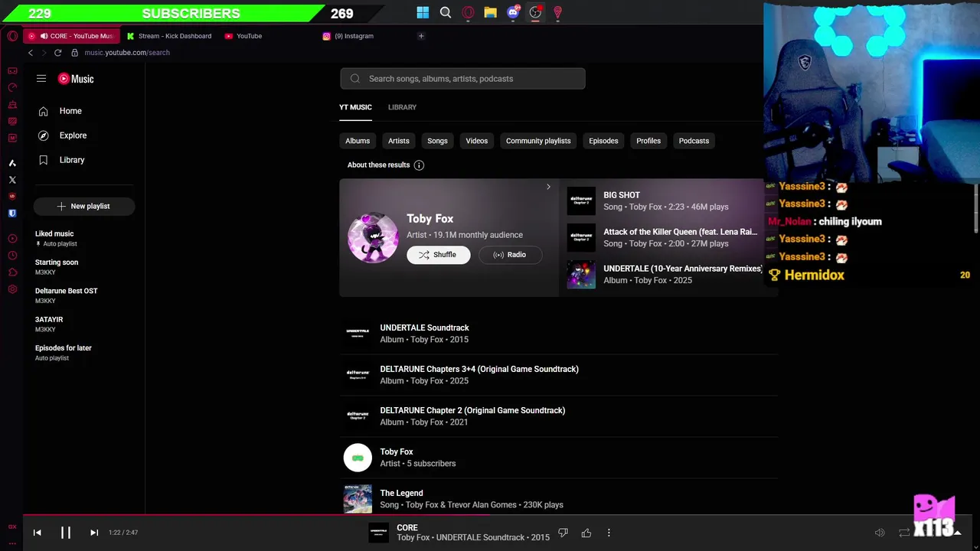The height and width of the screenshot is (551, 980).
Task: Filter results by Albums
Action: click(358, 141)
